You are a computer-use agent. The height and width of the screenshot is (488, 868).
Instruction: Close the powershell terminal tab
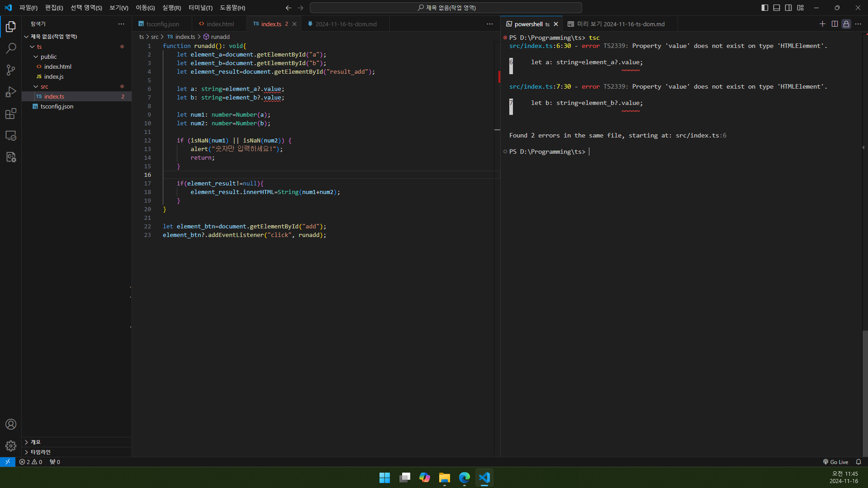point(556,24)
